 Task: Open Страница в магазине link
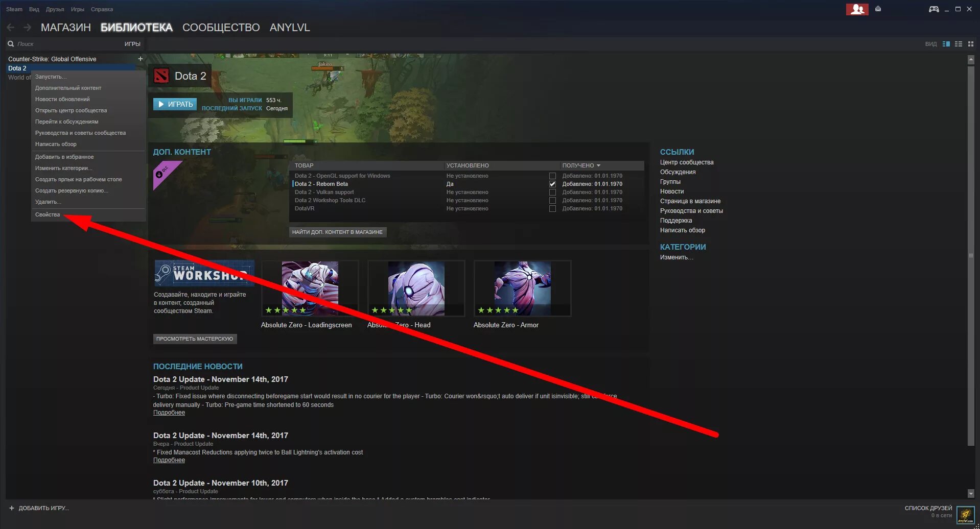pyautogui.click(x=690, y=201)
